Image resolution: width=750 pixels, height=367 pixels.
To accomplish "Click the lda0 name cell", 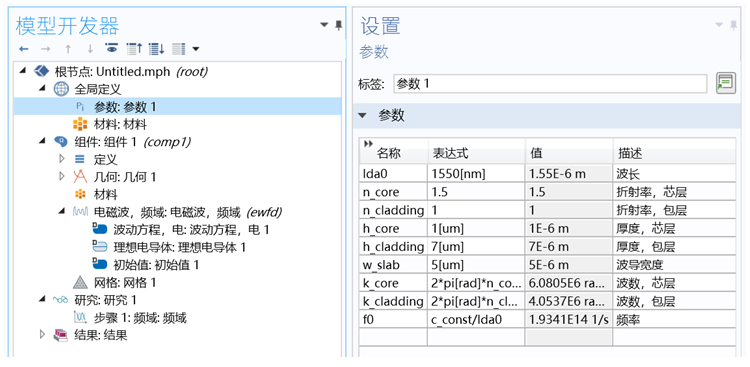I will coord(393,174).
